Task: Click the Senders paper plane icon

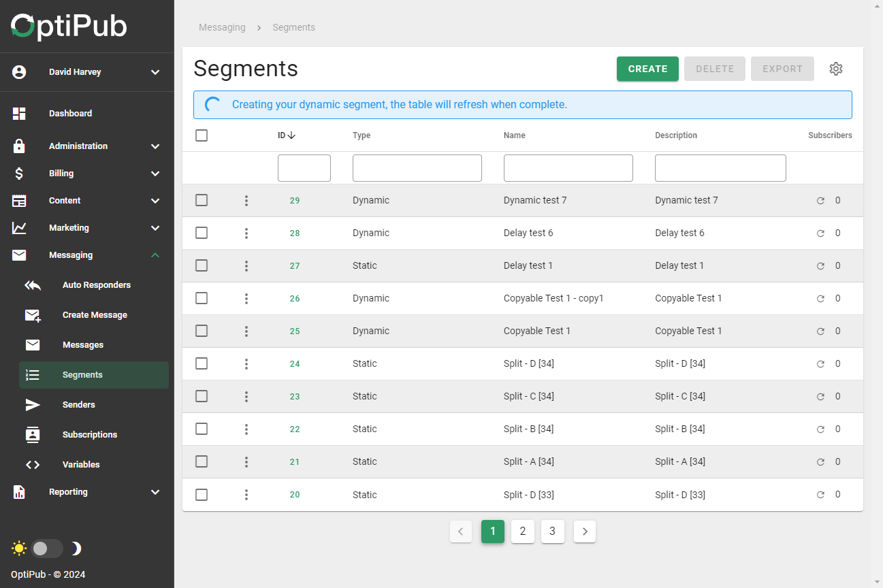Action: 33,405
